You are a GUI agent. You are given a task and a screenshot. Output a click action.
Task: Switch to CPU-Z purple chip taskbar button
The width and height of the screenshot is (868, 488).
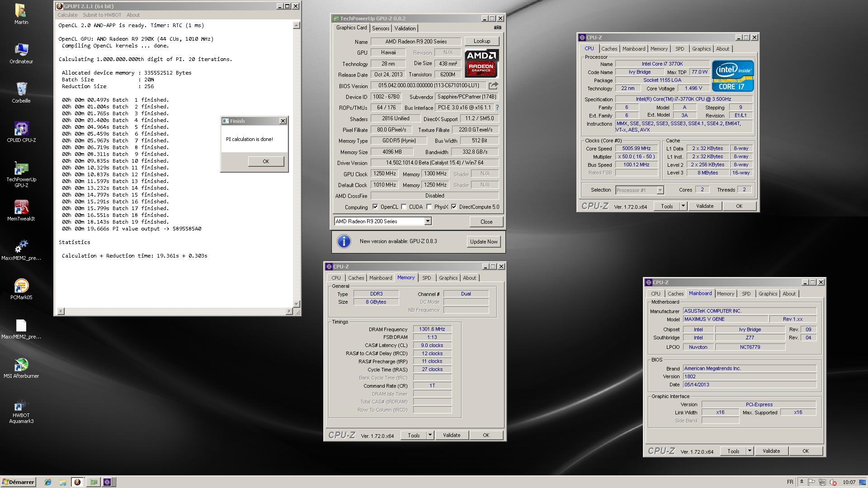[x=107, y=482]
